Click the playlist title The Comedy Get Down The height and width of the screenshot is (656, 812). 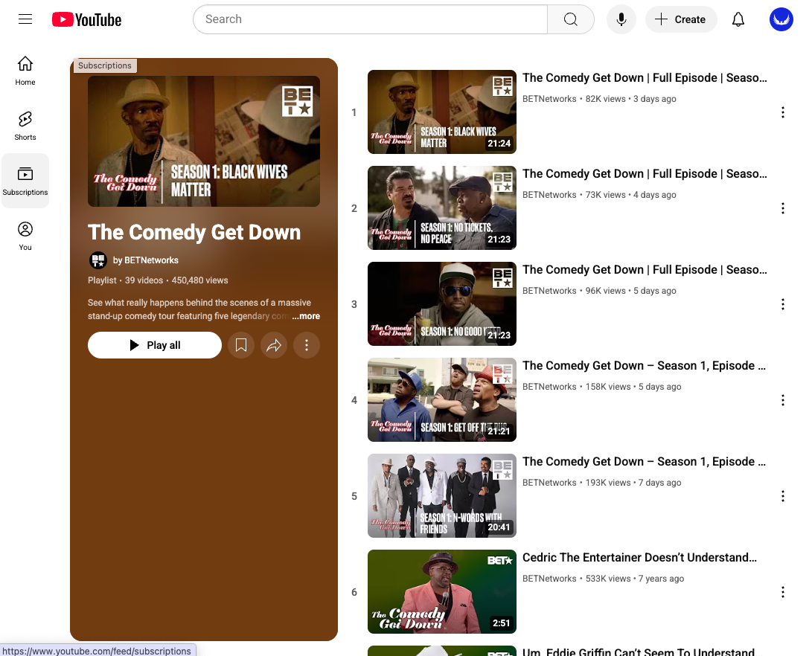point(194,232)
